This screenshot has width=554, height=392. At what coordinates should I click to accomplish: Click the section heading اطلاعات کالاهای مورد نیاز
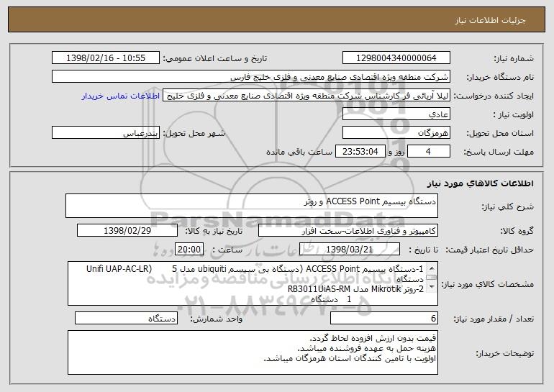pyautogui.click(x=481, y=183)
